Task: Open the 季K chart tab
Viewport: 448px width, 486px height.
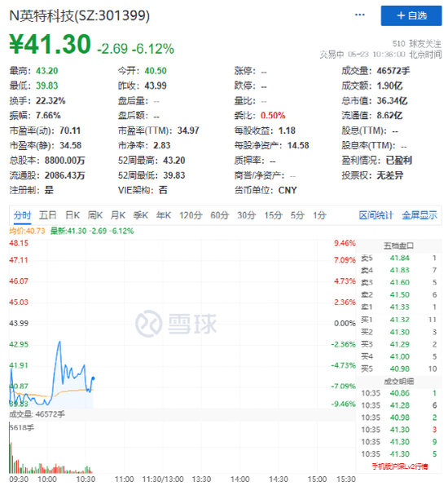Action: (x=141, y=215)
